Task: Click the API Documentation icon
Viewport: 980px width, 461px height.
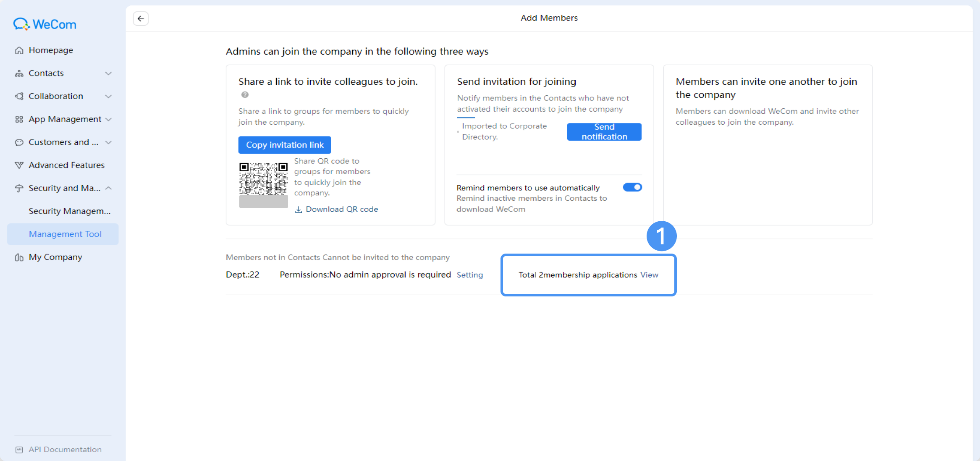Action: point(19,450)
